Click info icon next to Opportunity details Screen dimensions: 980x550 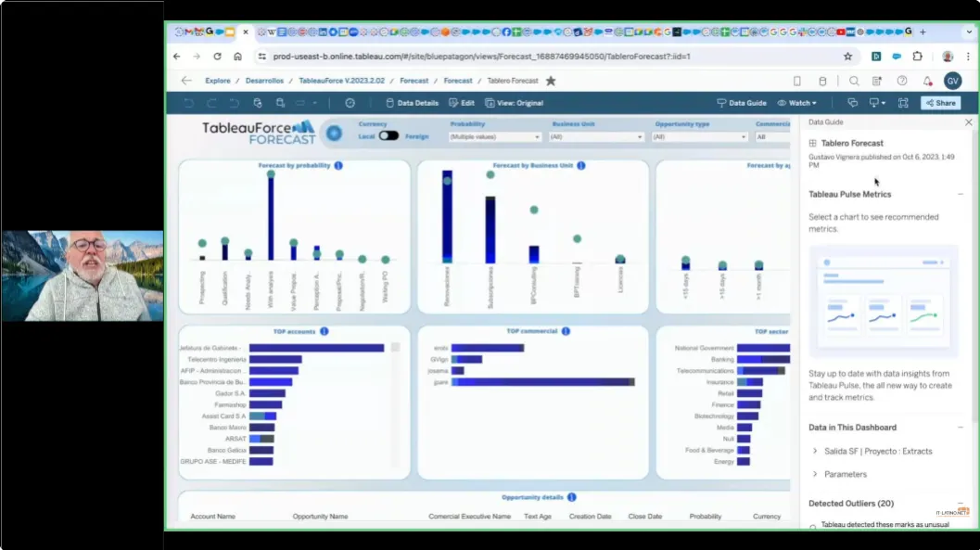[x=572, y=497]
